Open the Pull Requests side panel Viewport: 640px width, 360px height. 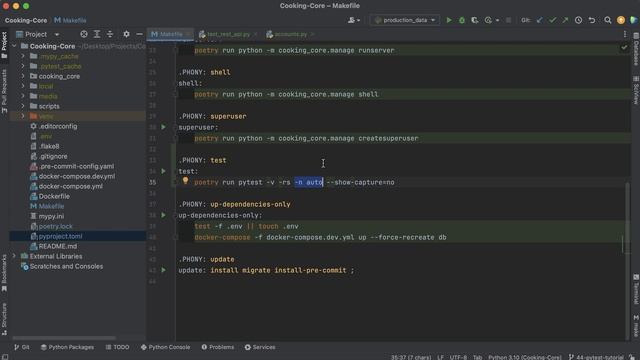coord(4,91)
